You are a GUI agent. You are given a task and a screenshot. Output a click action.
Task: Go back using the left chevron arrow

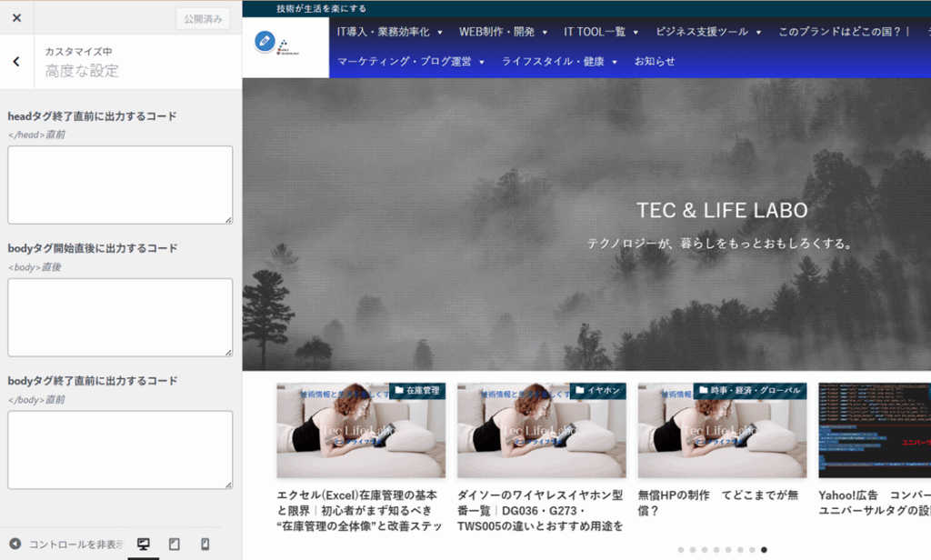[x=16, y=62]
